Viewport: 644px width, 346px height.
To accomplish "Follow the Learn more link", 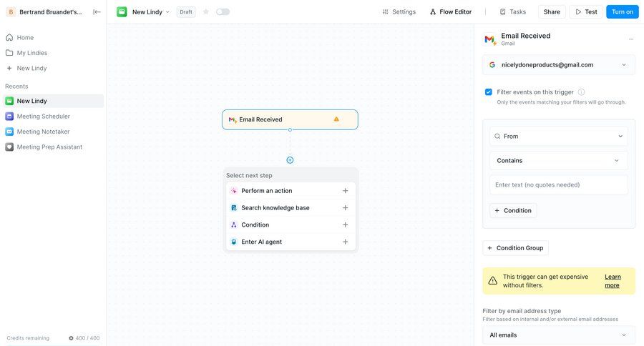I will 613,281.
